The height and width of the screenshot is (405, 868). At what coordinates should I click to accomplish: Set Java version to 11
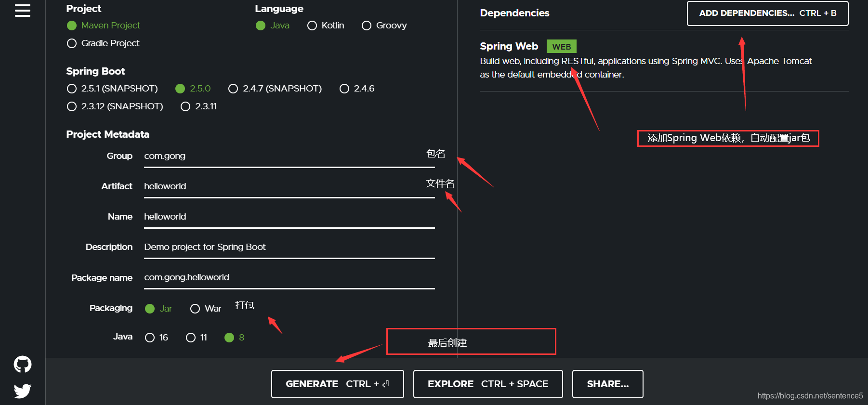(x=197, y=338)
